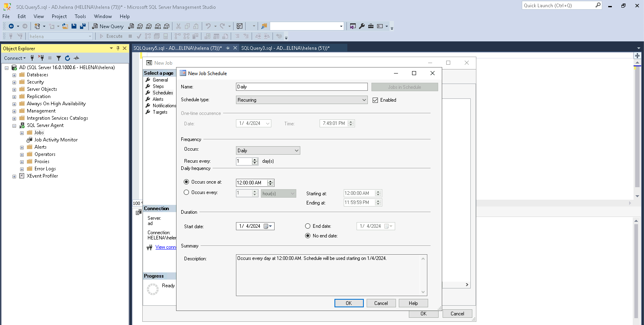
Task: Open Job Activity Monitor node
Action: coord(56,140)
